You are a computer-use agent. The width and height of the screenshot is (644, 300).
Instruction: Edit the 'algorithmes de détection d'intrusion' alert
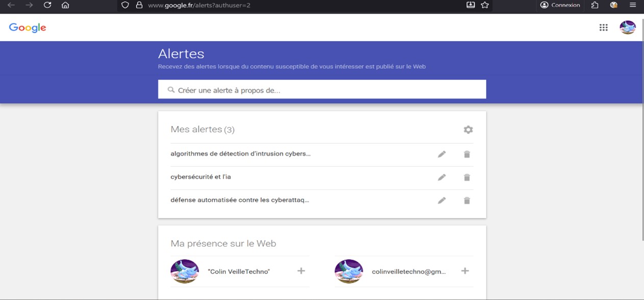441,154
